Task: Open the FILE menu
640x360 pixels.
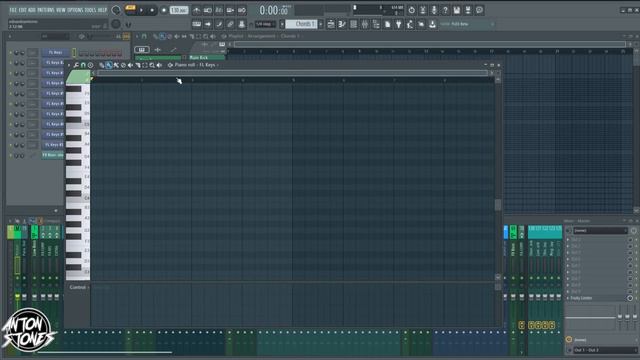Action: coord(13,10)
